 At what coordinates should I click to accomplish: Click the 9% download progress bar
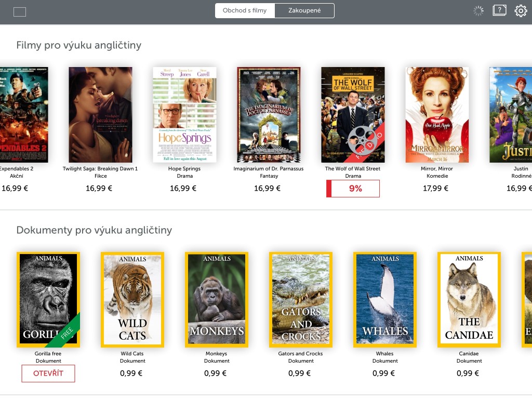pyautogui.click(x=353, y=188)
